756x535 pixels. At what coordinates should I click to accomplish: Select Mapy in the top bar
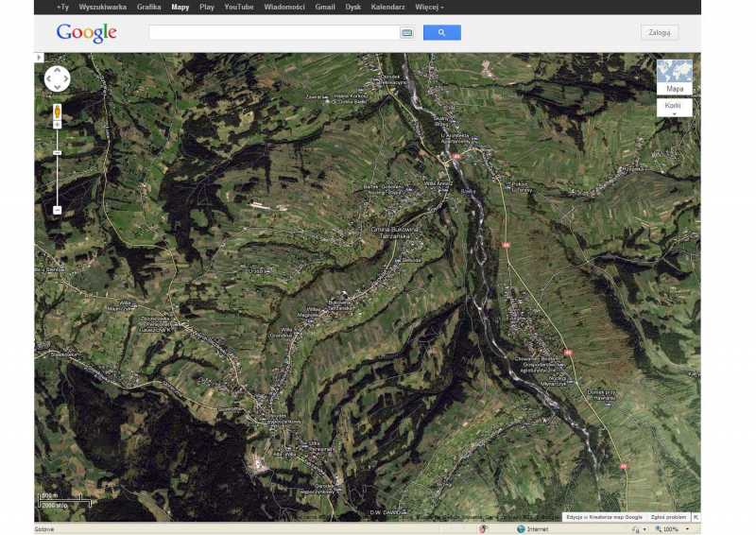click(x=180, y=7)
